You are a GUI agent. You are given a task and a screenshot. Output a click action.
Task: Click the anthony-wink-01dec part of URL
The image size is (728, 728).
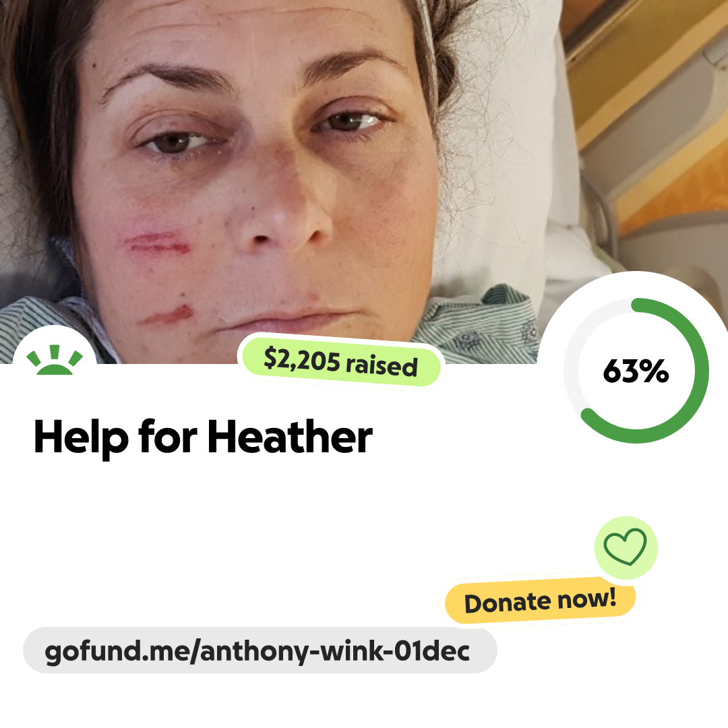pyautogui.click(x=335, y=651)
